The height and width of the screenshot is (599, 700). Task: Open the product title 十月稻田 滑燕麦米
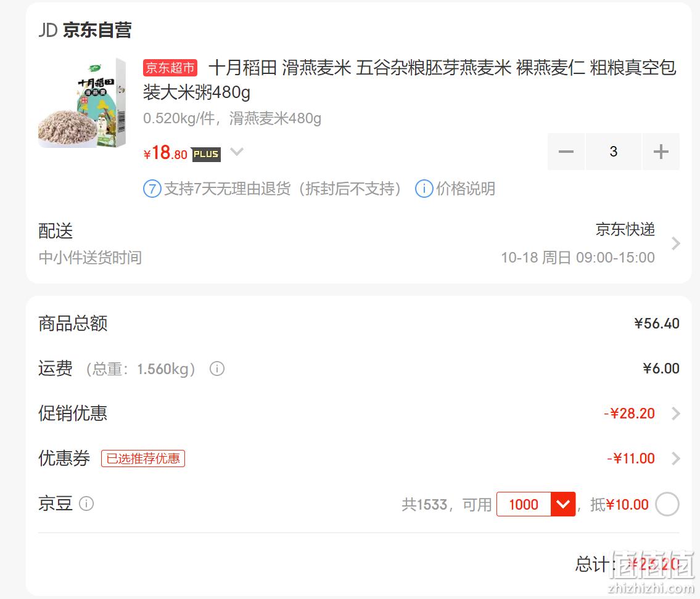tap(410, 80)
